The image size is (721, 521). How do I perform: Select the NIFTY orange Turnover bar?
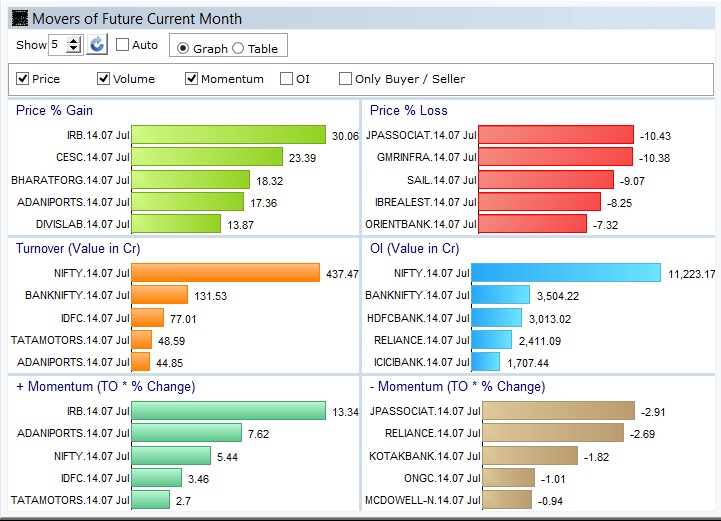click(225, 273)
